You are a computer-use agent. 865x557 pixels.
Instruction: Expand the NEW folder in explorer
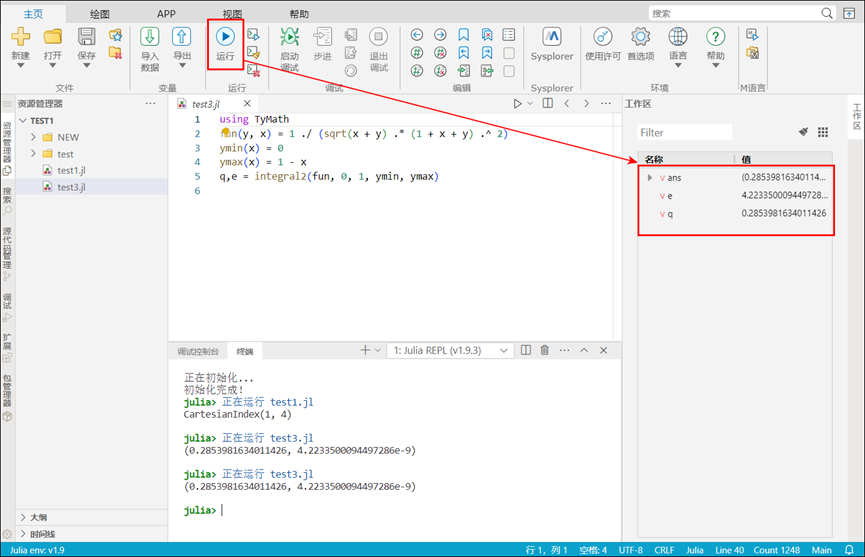(x=33, y=137)
